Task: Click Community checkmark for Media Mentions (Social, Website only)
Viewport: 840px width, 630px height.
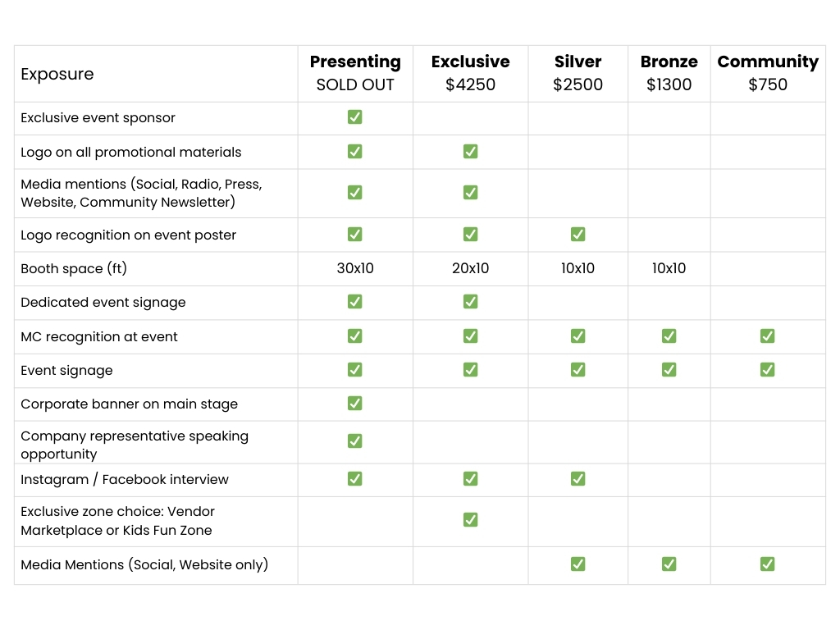Action: coord(767,564)
